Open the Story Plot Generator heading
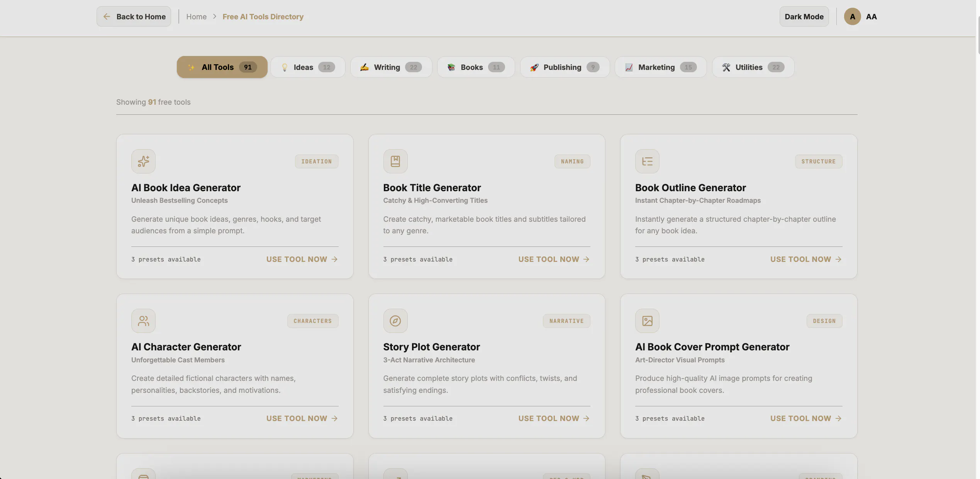980x479 pixels. [x=431, y=347]
